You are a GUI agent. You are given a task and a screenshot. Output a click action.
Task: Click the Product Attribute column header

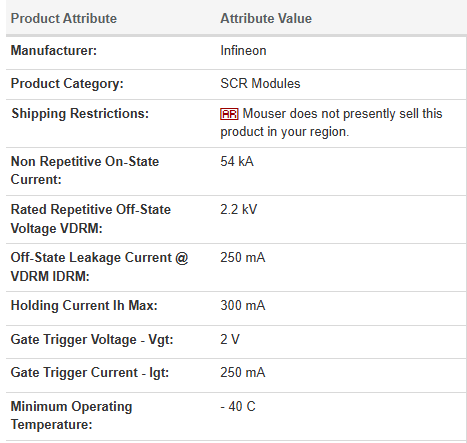[x=64, y=18]
